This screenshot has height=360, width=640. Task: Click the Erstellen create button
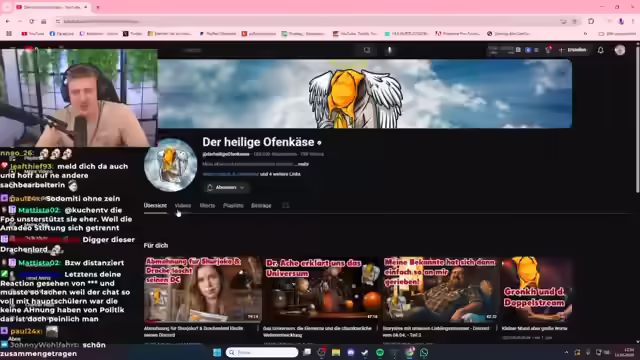pyautogui.click(x=573, y=50)
